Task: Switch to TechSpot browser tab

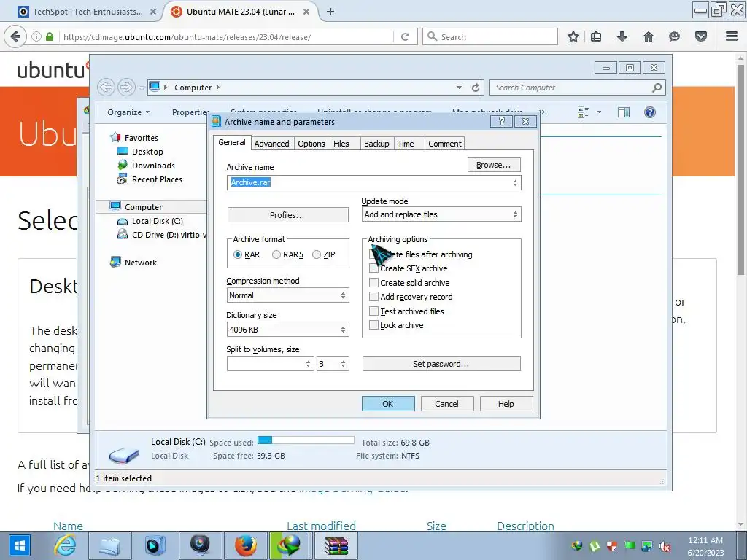Action: coord(87,12)
